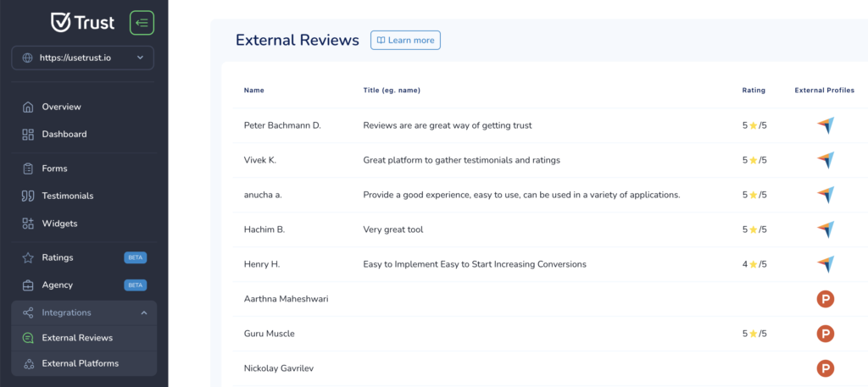The height and width of the screenshot is (387, 868).
Task: Click the name Henry H.
Action: pos(263,264)
